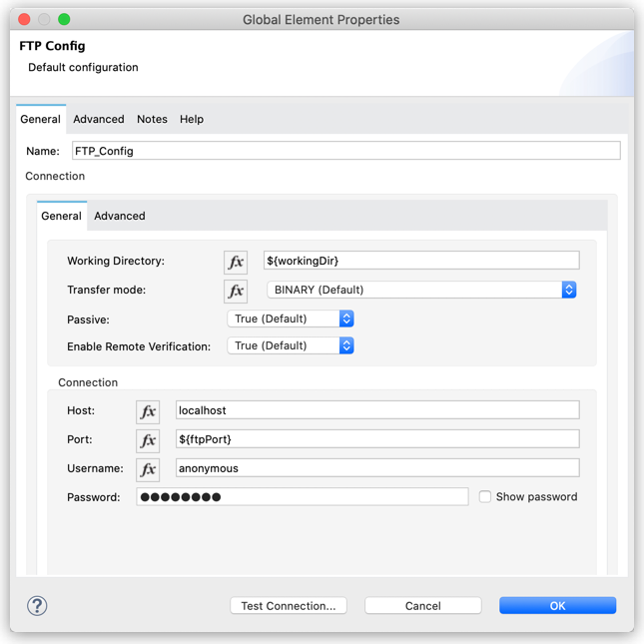Click the Port field containing ${ftpPort}
Screen dimensions: 644x644
(377, 439)
